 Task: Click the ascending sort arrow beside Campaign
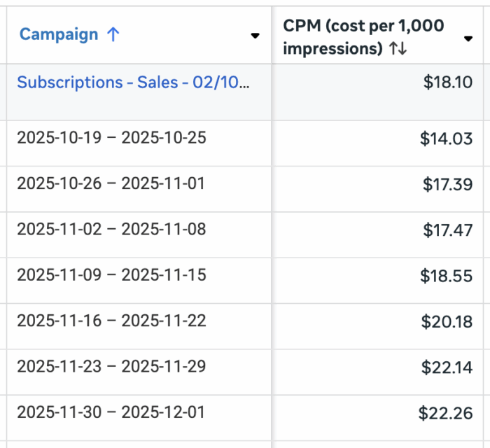tap(113, 35)
